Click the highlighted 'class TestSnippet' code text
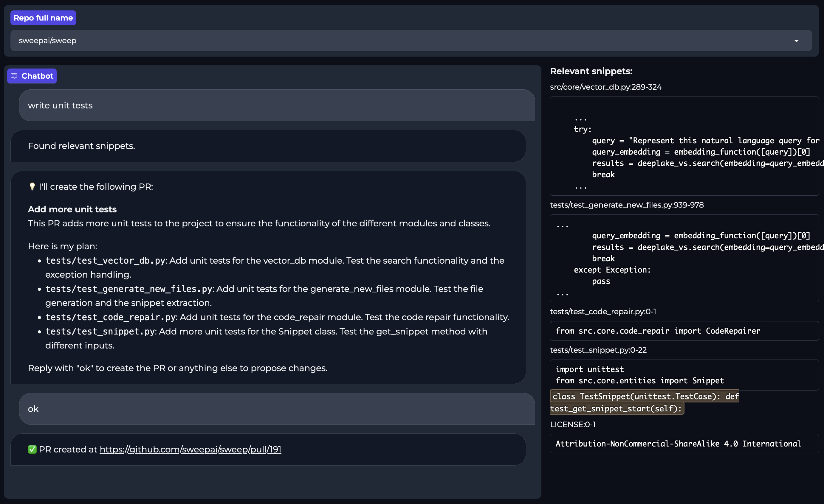Screen dimensions: 824x504 click(645, 402)
